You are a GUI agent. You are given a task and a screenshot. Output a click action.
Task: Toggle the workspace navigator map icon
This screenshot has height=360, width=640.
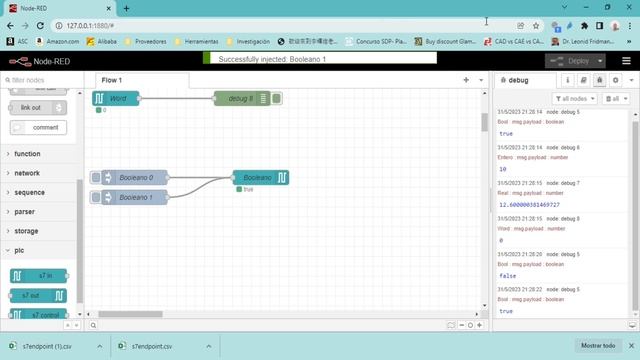tap(451, 325)
